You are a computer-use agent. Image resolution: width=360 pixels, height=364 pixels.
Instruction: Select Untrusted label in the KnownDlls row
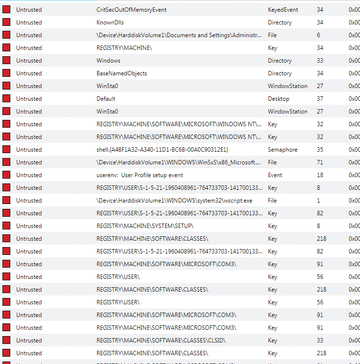click(29, 22)
